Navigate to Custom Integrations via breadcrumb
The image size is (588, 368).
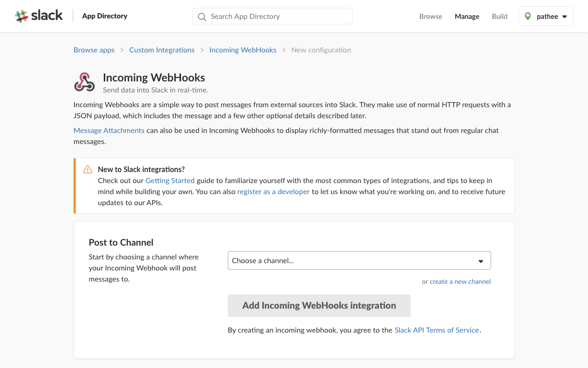point(162,50)
